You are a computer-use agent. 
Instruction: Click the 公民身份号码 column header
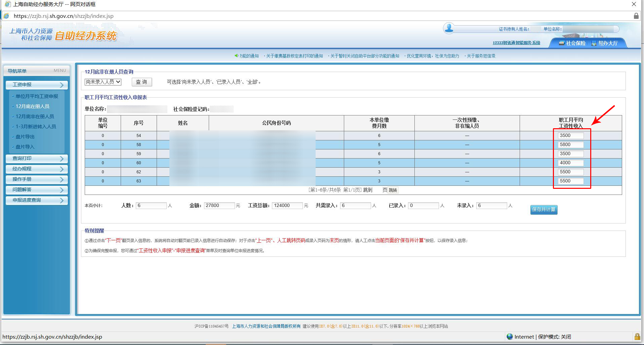coord(276,123)
